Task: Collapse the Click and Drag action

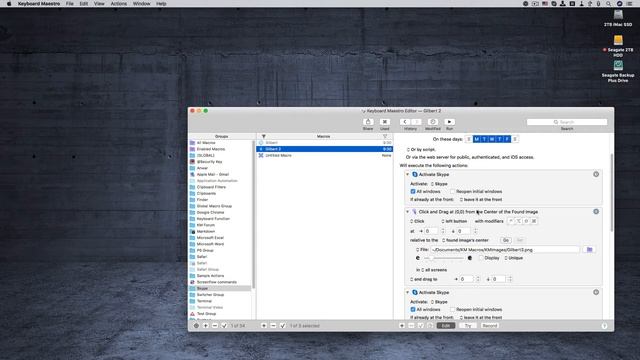Action: 407,211
